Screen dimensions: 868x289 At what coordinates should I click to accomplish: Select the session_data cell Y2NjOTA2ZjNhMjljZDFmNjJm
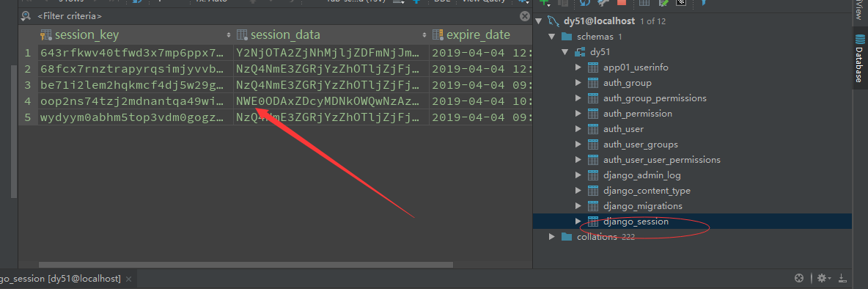click(x=331, y=53)
